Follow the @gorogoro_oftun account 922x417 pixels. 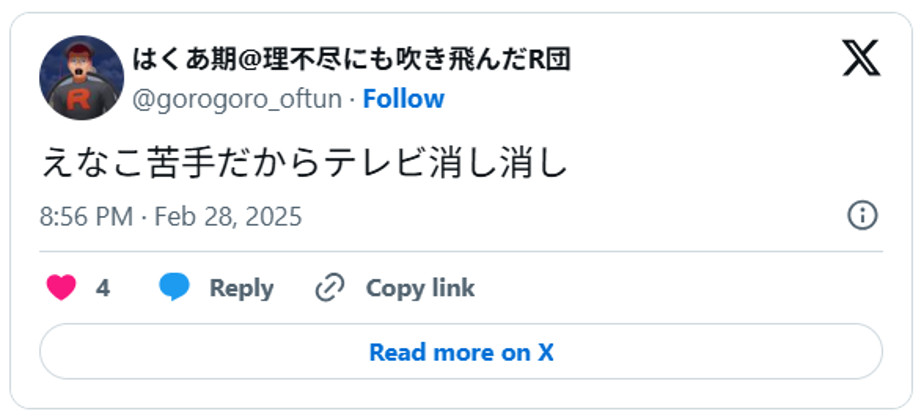(403, 99)
